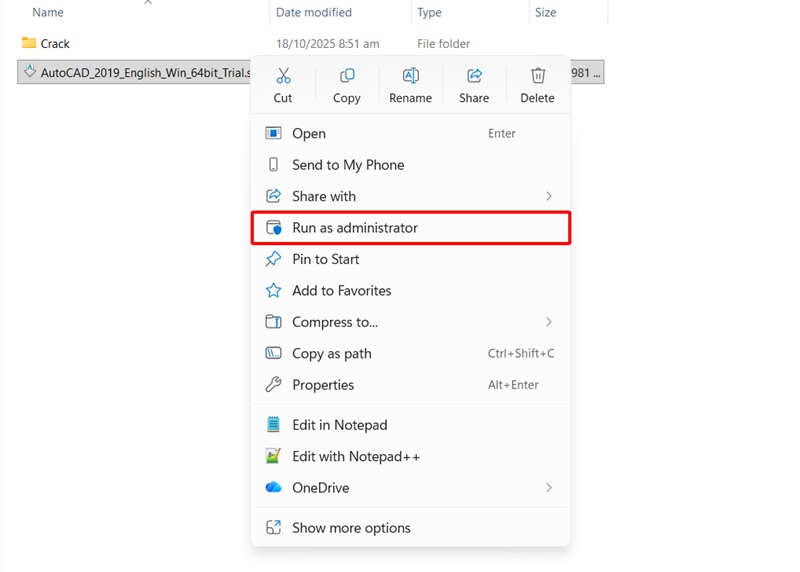Open Properties from the context menu
The height and width of the screenshot is (572, 800).
(x=411, y=385)
